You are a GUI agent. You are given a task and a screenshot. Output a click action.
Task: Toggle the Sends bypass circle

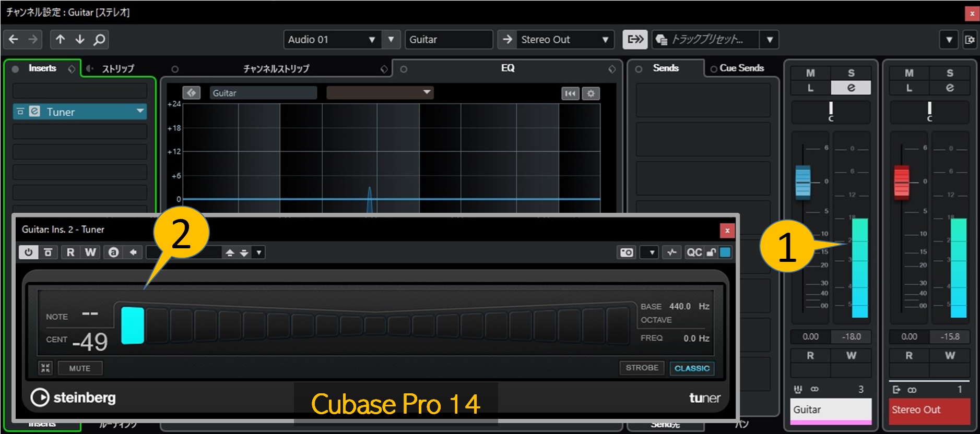[639, 69]
